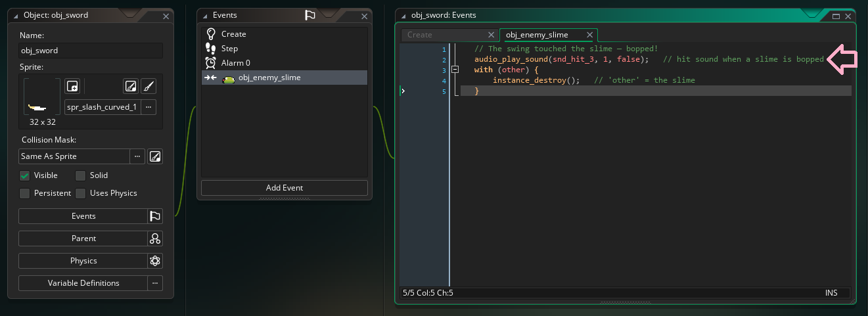Maximize the obj_sword: Events code window
The height and width of the screenshot is (316, 868).
click(836, 16)
